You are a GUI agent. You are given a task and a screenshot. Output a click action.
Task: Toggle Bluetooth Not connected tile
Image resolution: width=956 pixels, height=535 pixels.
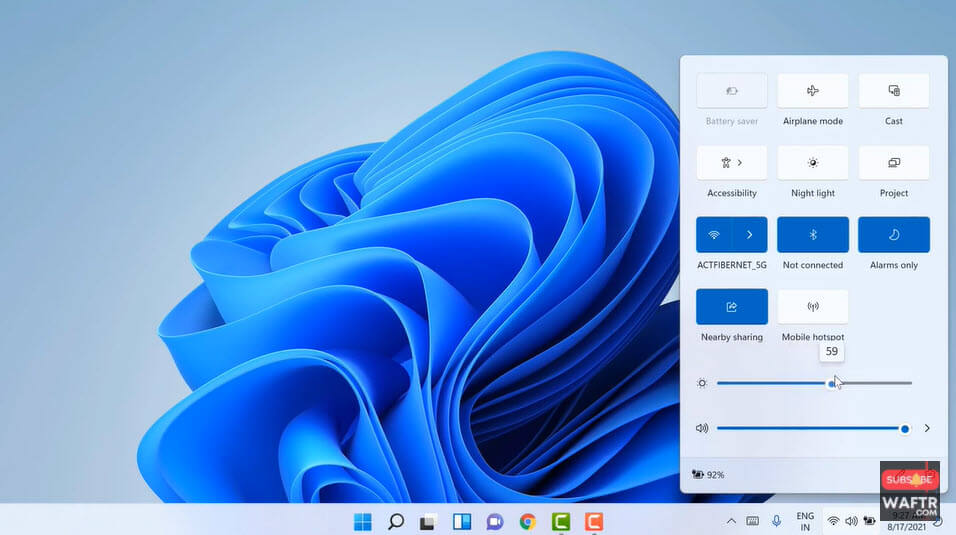point(813,235)
